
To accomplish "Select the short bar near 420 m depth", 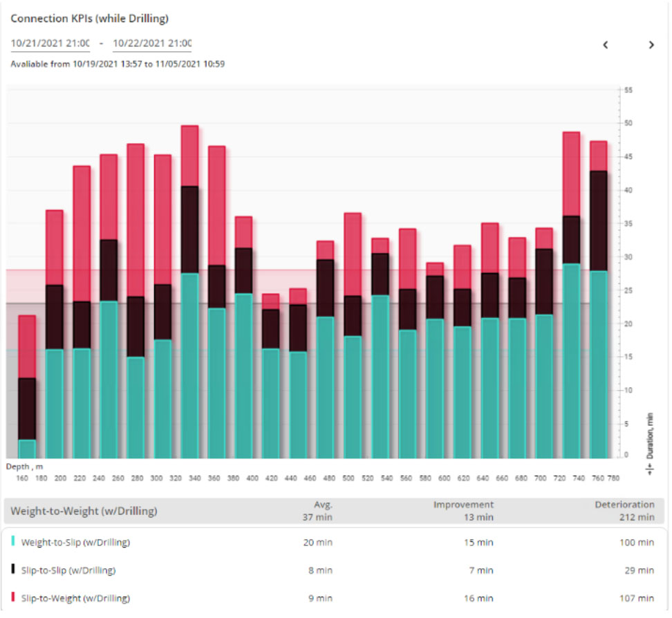I will tap(270, 377).
